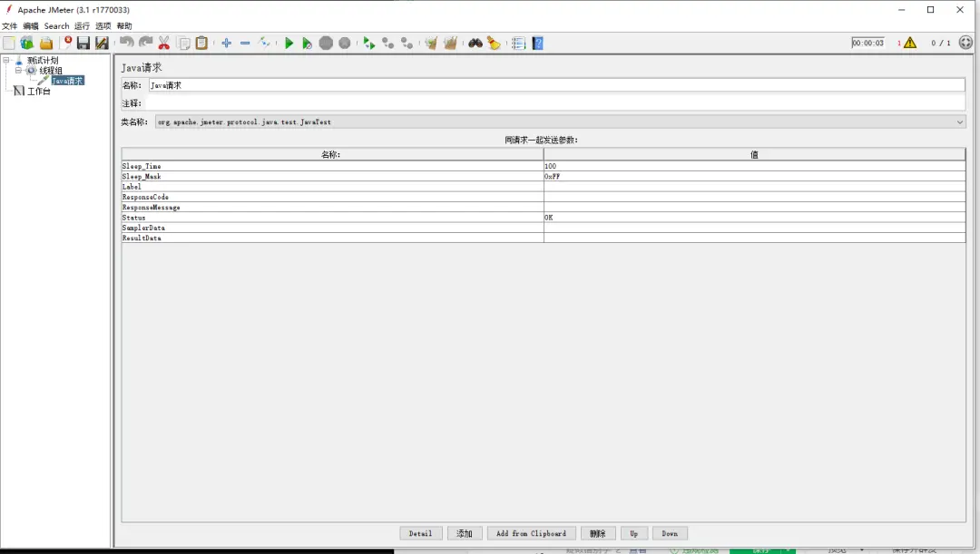Click the Detail button
980x554 pixels.
[x=421, y=533]
